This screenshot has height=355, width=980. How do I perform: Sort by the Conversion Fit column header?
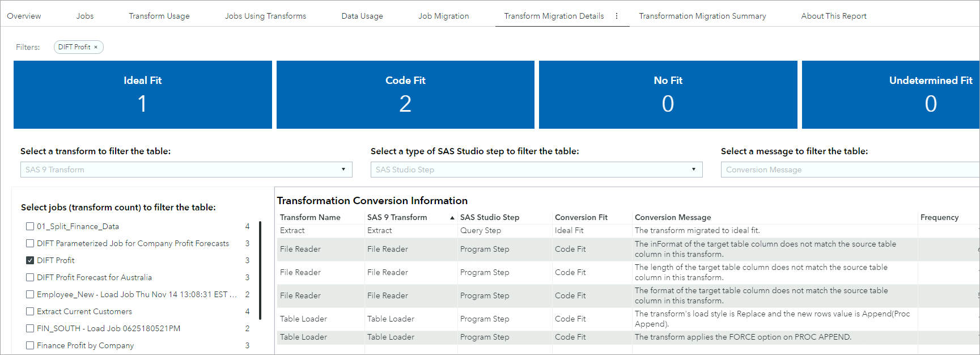(x=581, y=217)
